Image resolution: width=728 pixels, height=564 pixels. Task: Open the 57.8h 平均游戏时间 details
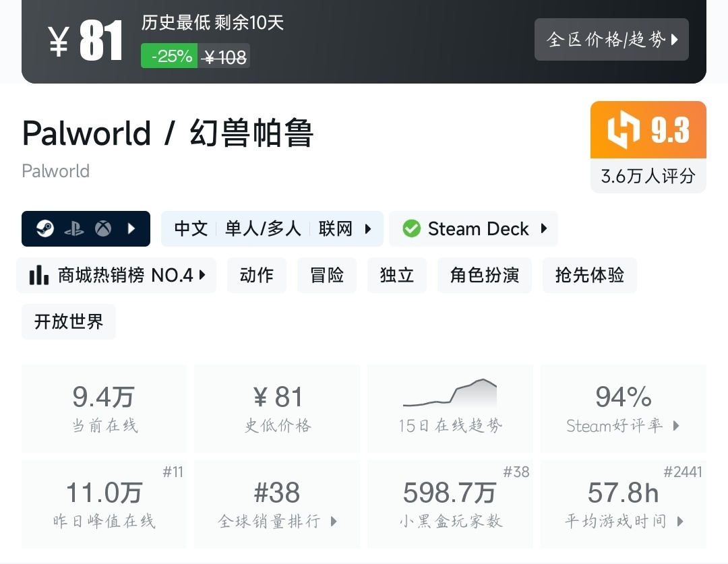pos(624,504)
